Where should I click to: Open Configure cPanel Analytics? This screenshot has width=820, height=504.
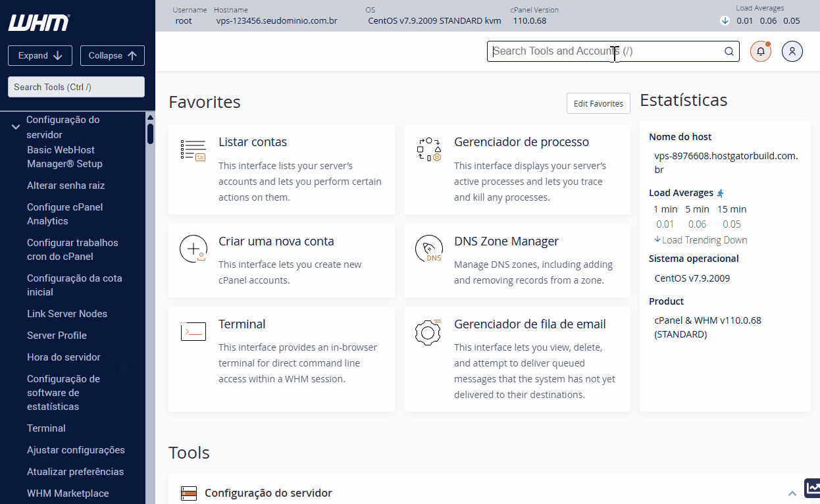click(x=64, y=214)
